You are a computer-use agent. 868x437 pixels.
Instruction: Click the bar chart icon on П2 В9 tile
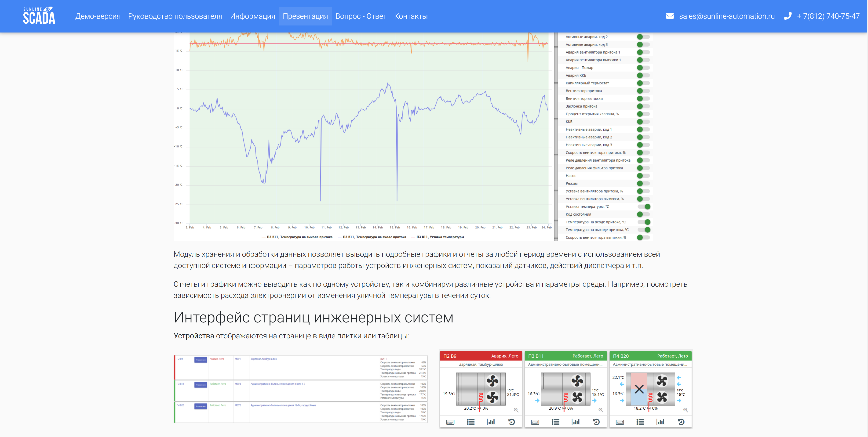pos(491,422)
